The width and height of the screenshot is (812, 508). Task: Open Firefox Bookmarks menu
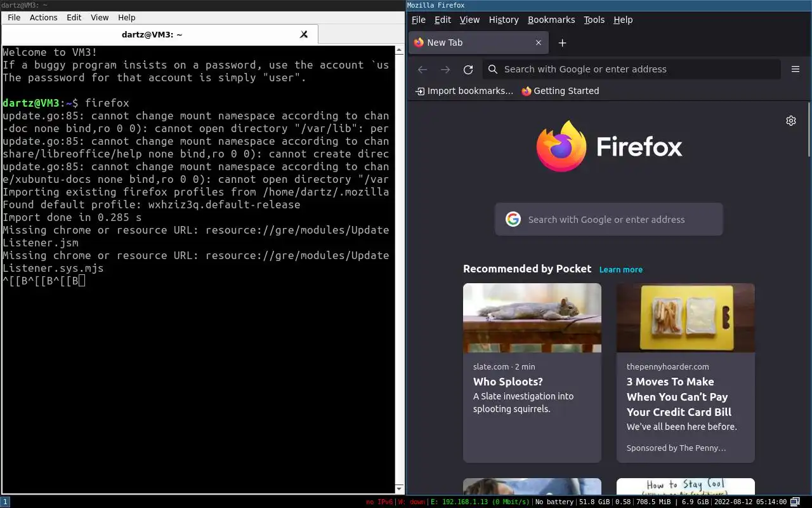tap(551, 20)
